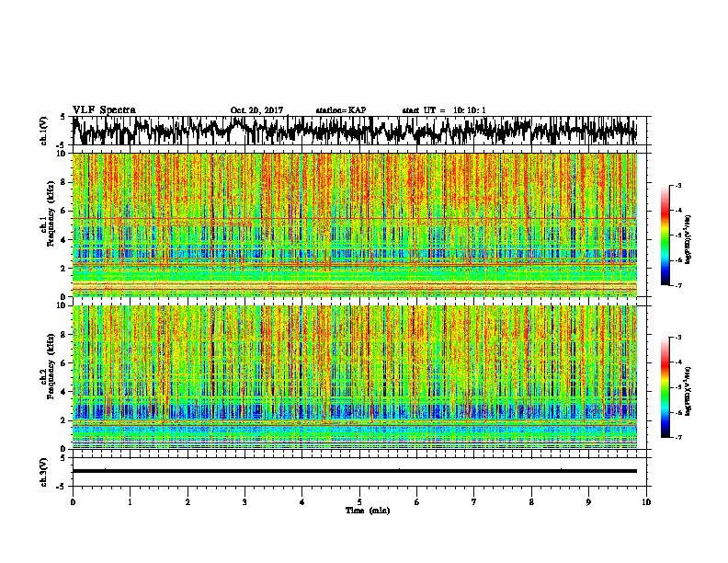728x563 pixels.
Task: Click the "10" kHz tick atop ch.1 frequency axis
Action: [62, 154]
